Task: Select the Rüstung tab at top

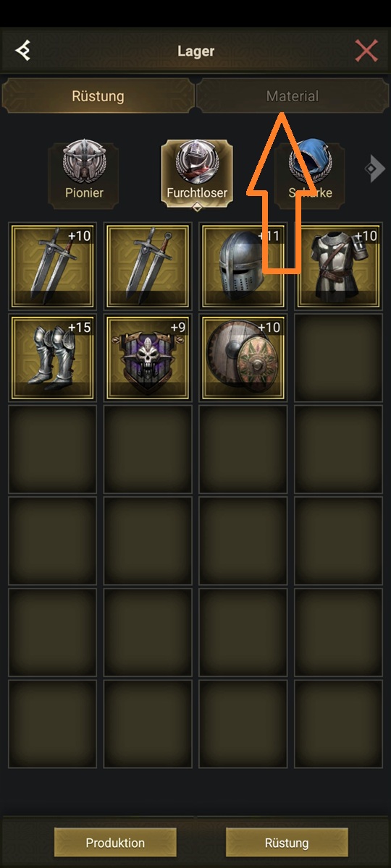Action: (x=98, y=96)
